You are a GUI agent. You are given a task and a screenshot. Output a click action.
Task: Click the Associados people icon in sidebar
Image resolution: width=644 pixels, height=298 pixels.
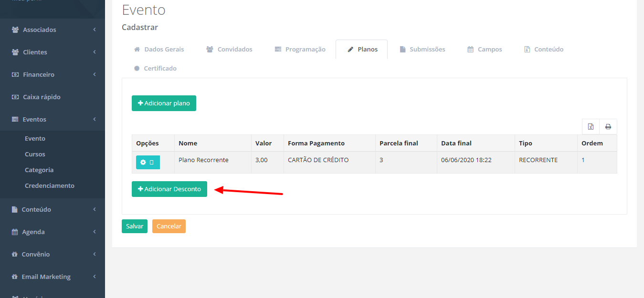(x=15, y=30)
